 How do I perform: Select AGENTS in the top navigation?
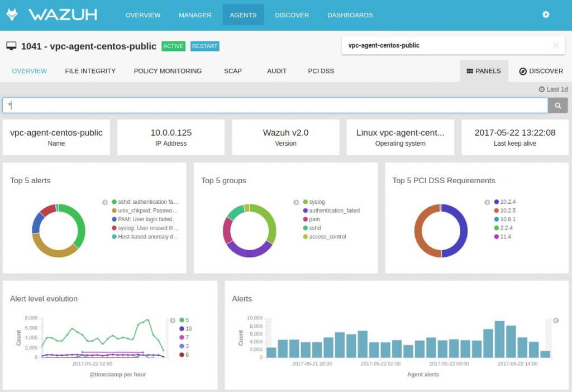(x=243, y=15)
